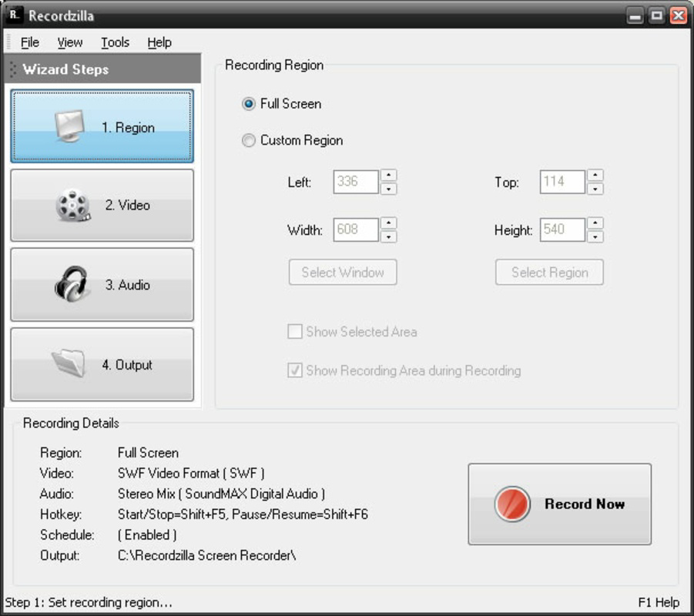Click the 'Step 1: Set recording region...' status text

point(89,602)
